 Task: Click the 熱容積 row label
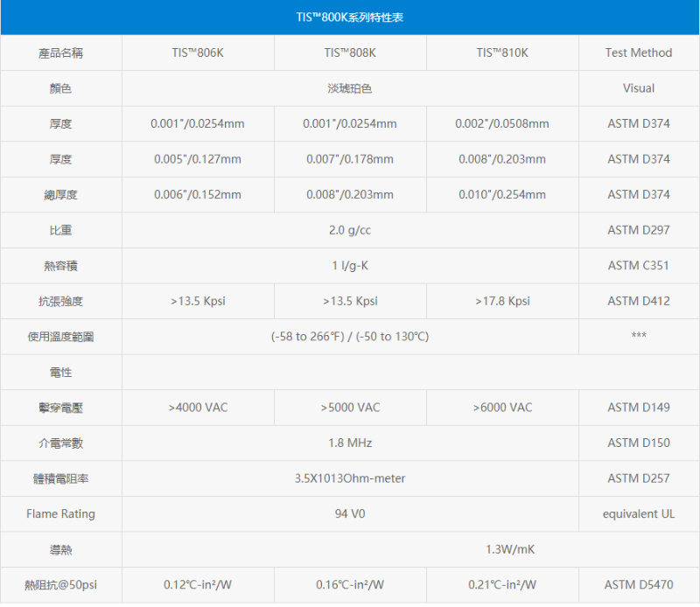(60, 265)
